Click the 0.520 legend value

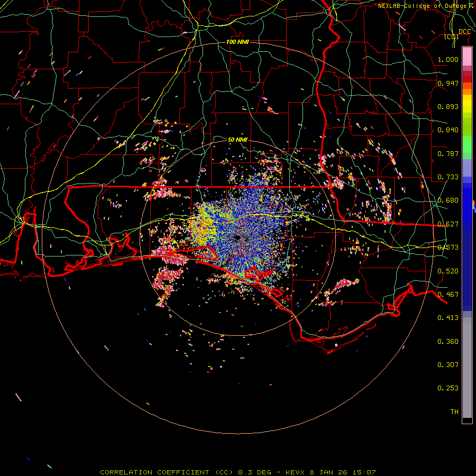tap(448, 271)
